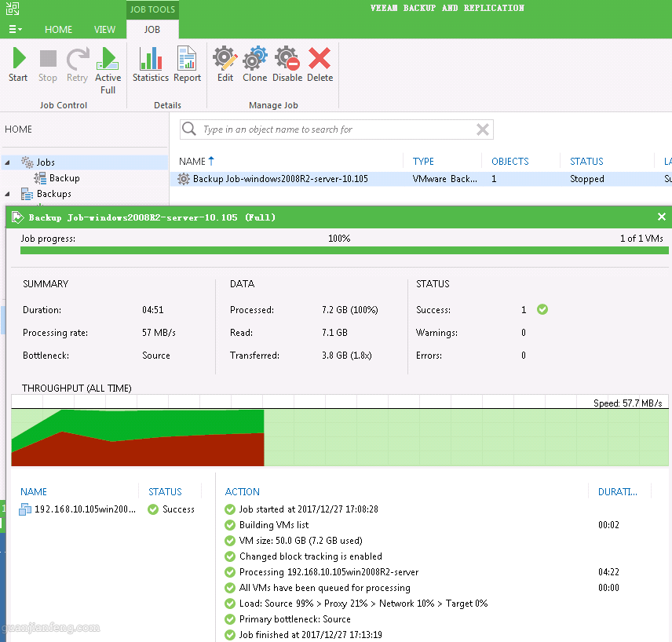Click the Stop job icon
The width and height of the screenshot is (672, 642).
(x=47, y=64)
